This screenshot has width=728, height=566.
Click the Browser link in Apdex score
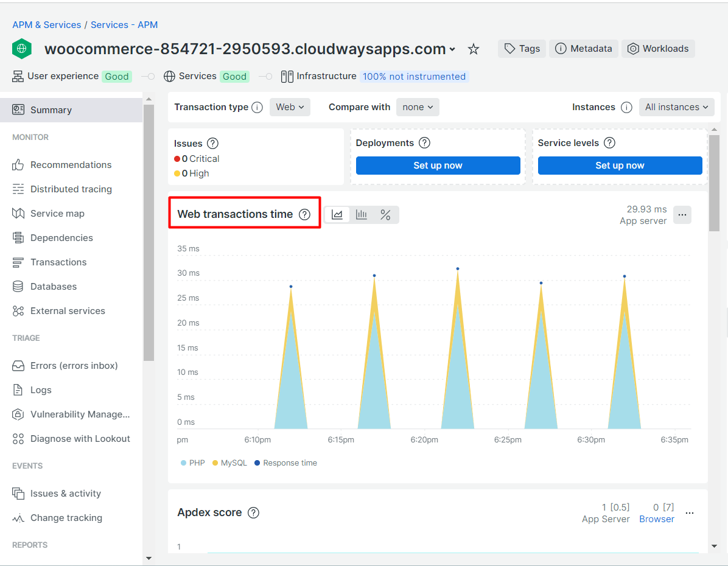(657, 519)
